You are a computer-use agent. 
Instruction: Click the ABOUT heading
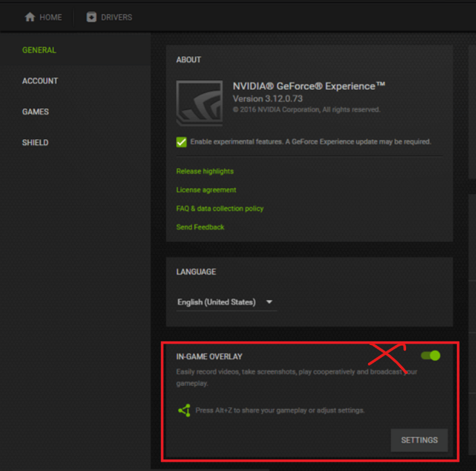[189, 60]
